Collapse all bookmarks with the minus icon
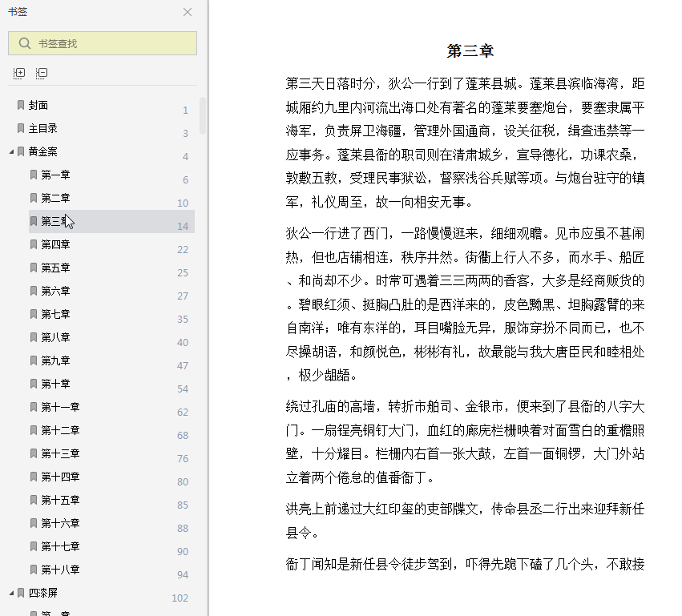 [x=42, y=73]
